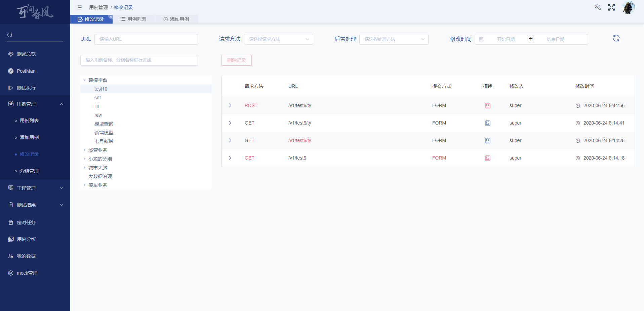
Task: Expand the 城管业务 tree node
Action: pos(84,150)
